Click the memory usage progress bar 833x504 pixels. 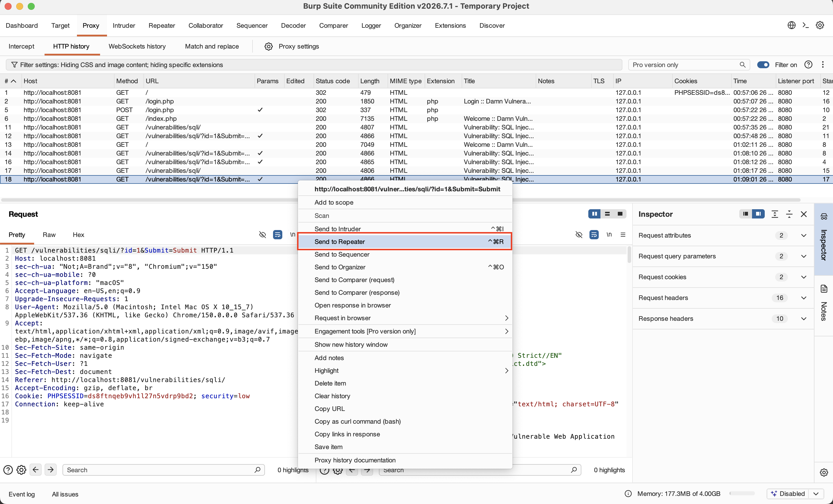(x=742, y=494)
